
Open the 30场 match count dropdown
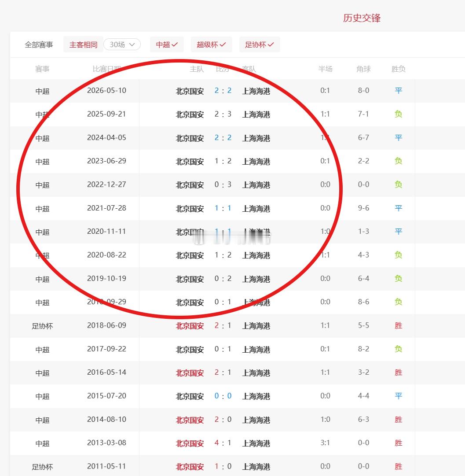122,44
